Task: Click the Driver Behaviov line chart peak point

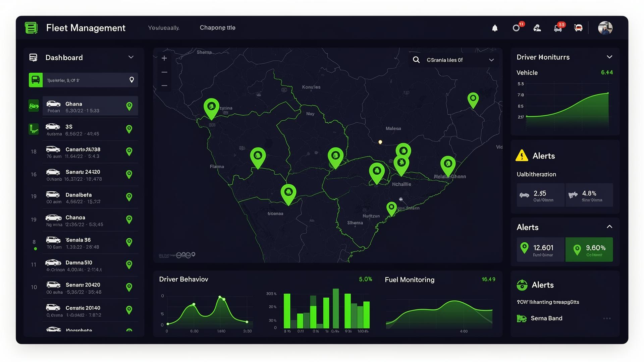Action: pos(220,297)
